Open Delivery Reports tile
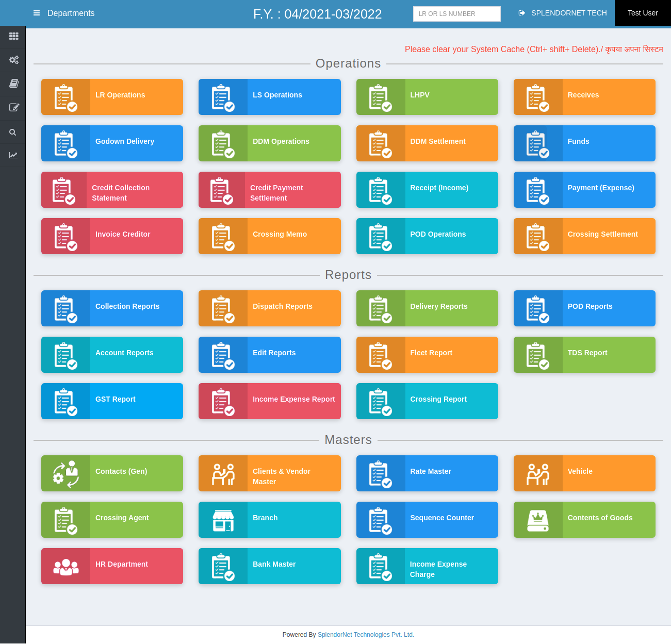This screenshot has height=644, width=671. (x=427, y=308)
